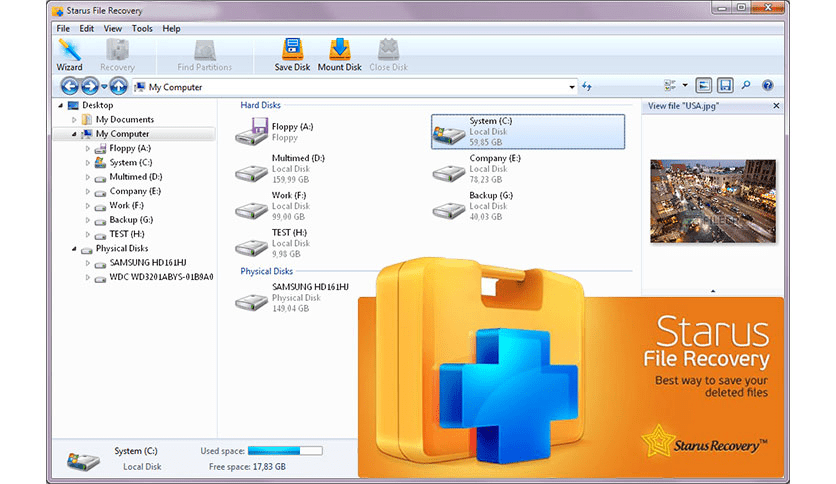Collapse the Physical Disks tree node

(74, 249)
